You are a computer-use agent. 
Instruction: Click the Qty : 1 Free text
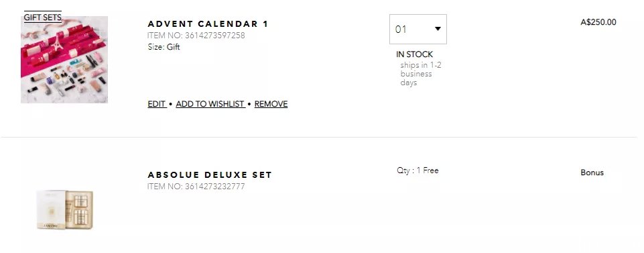click(x=417, y=170)
